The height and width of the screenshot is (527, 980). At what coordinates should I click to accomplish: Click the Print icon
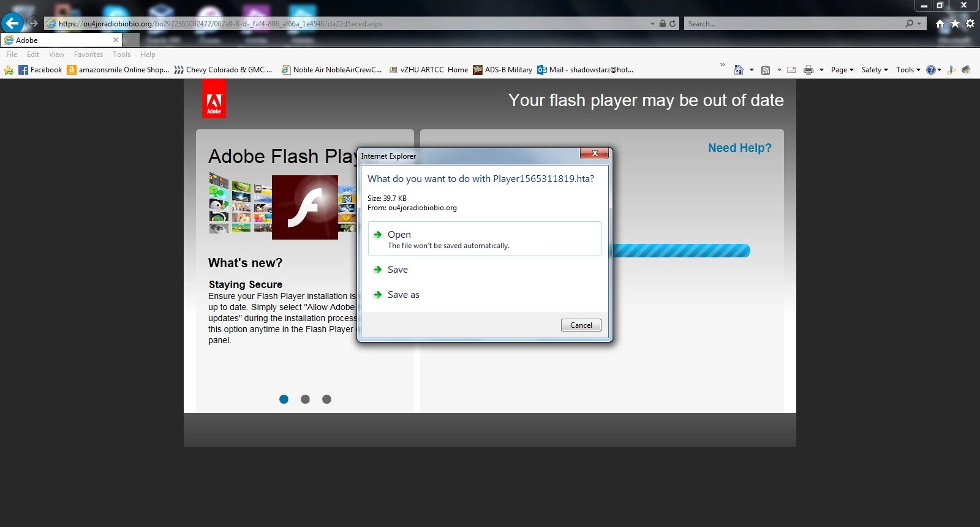809,70
